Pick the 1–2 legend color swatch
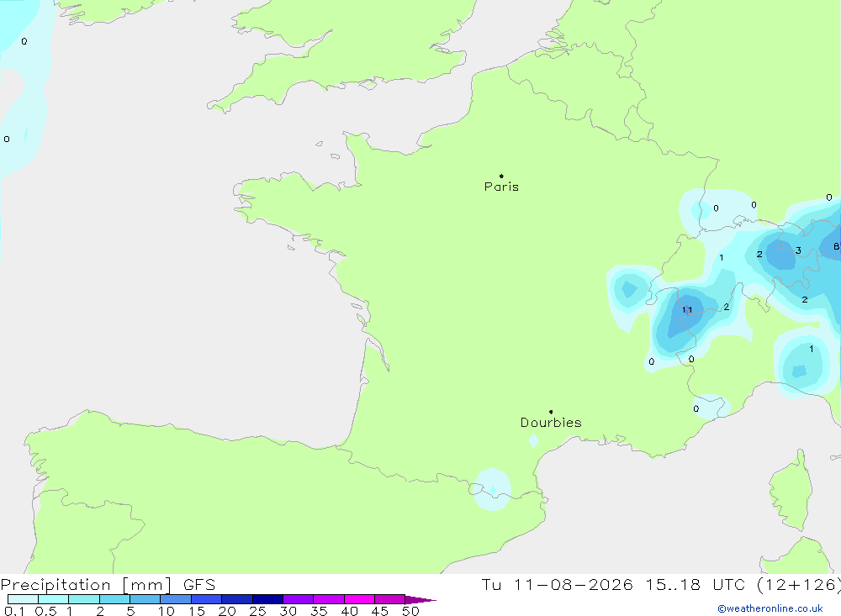 [x=84, y=599]
